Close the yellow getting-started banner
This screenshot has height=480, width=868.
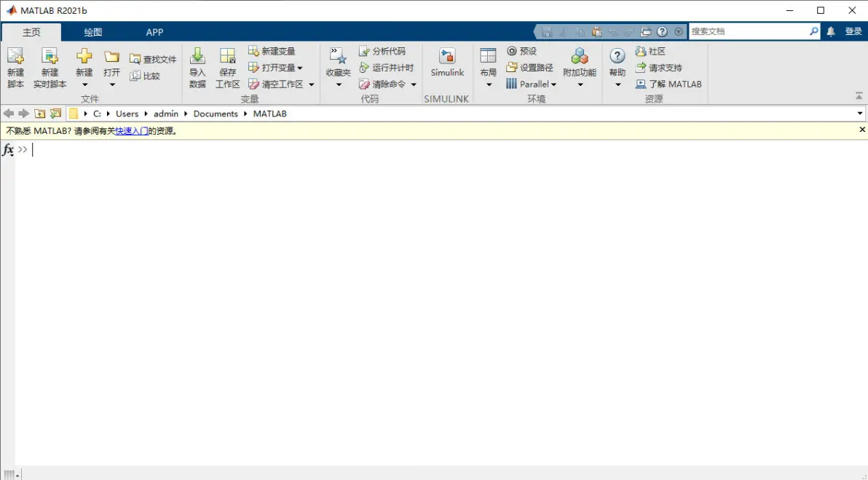[x=862, y=130]
